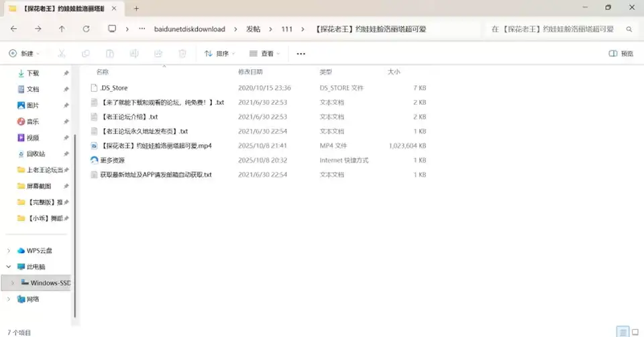Navigate to 发帖 breadcrumb folder
Viewport: 644px width, 337px height.
253,29
